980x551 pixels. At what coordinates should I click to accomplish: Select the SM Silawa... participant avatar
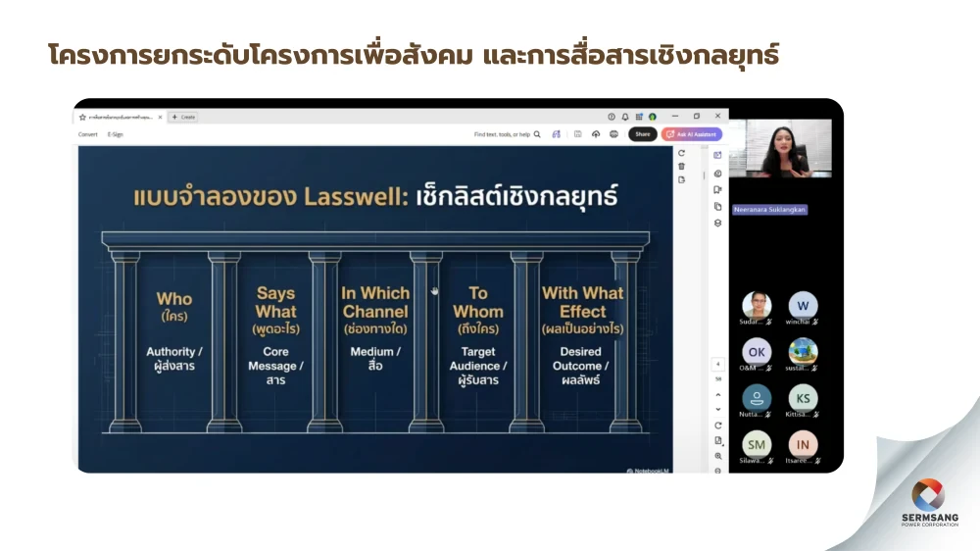[757, 444]
